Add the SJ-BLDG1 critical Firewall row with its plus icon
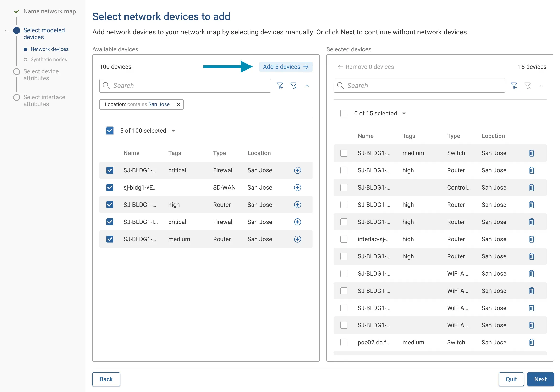Image resolution: width=560 pixels, height=392 pixels. coord(297,170)
